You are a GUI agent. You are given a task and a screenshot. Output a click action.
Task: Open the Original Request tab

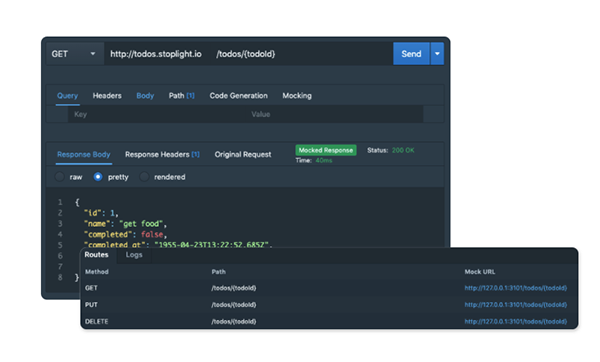pyautogui.click(x=243, y=155)
